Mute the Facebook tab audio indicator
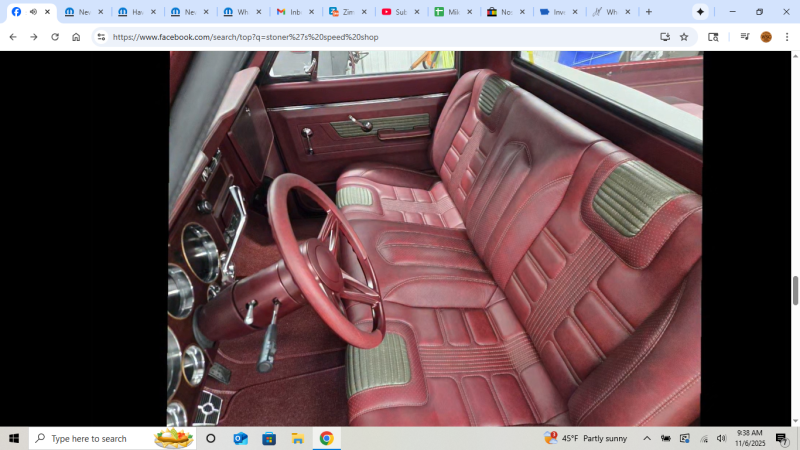The image size is (800, 450). tap(33, 12)
